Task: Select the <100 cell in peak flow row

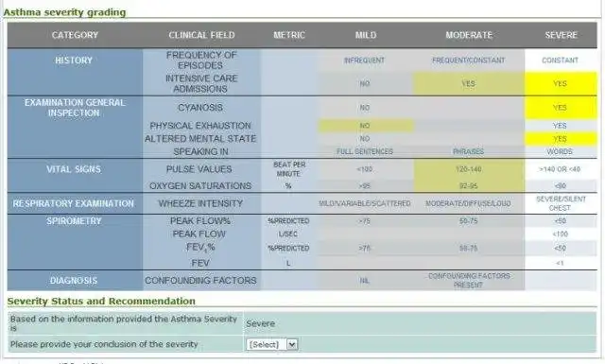Action: click(561, 234)
